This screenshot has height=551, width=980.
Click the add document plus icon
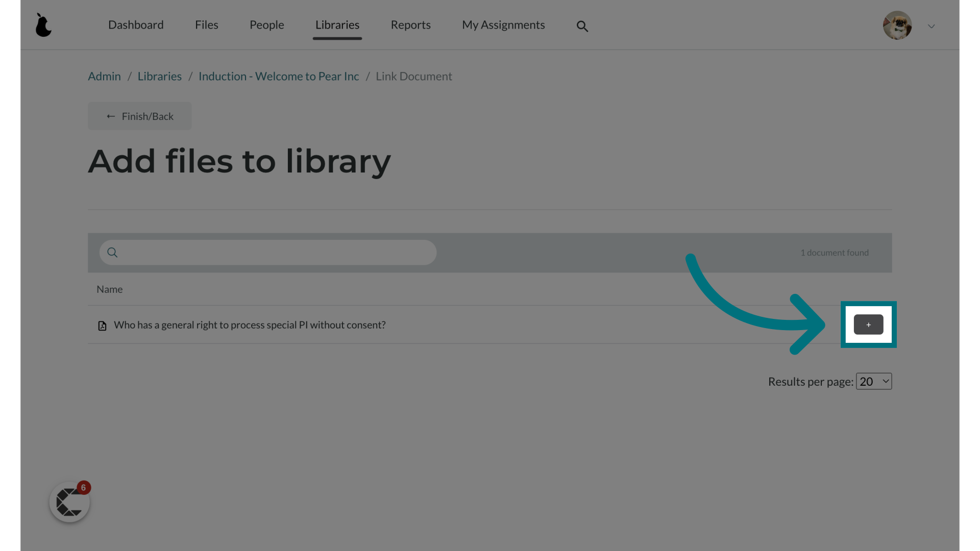(868, 325)
